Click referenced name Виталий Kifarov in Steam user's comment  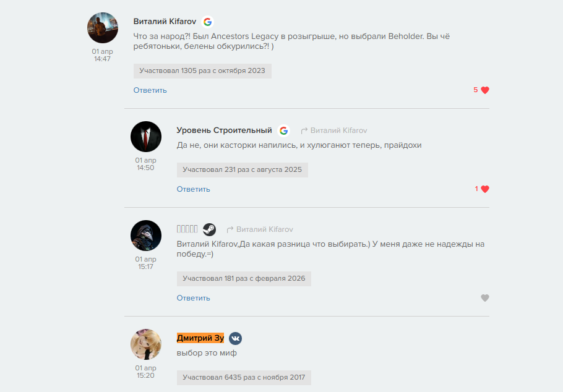265,229
